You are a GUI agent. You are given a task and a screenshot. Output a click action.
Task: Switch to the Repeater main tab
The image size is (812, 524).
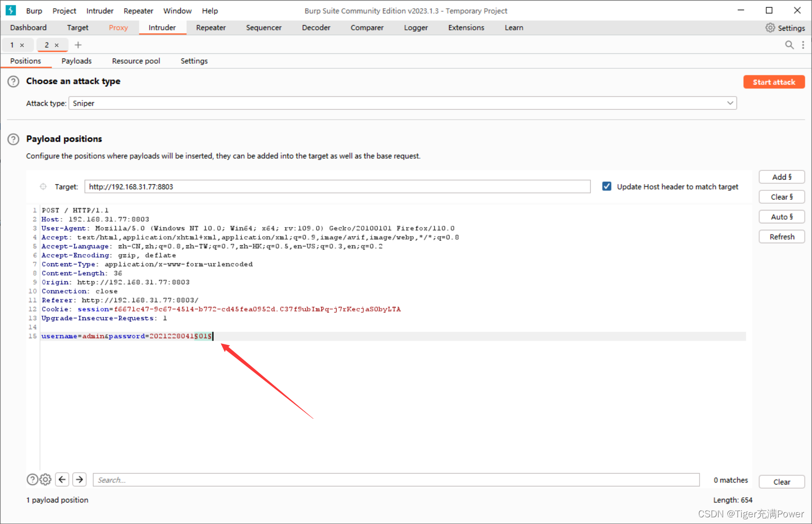tap(211, 28)
